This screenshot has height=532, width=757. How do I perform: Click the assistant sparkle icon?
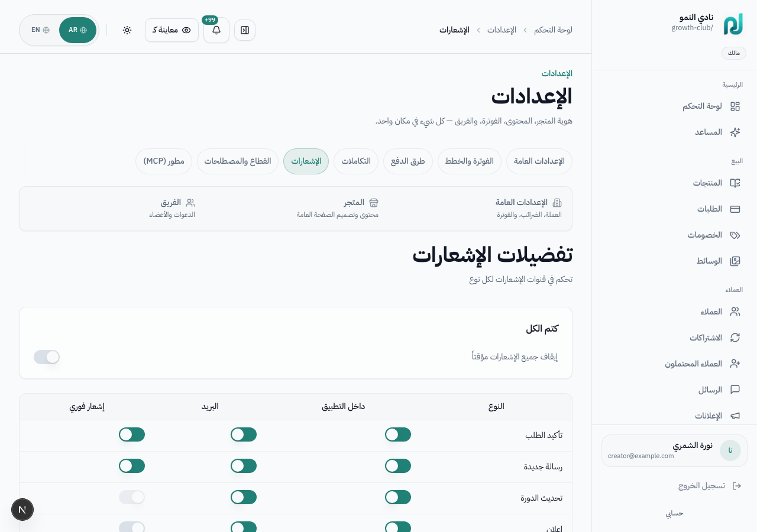735,132
